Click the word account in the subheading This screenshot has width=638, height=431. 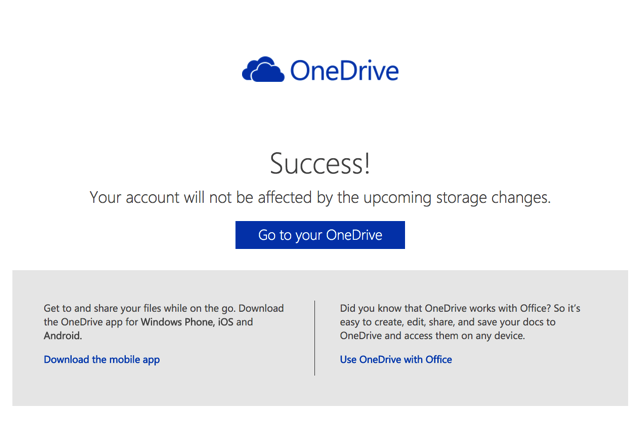[x=153, y=198]
